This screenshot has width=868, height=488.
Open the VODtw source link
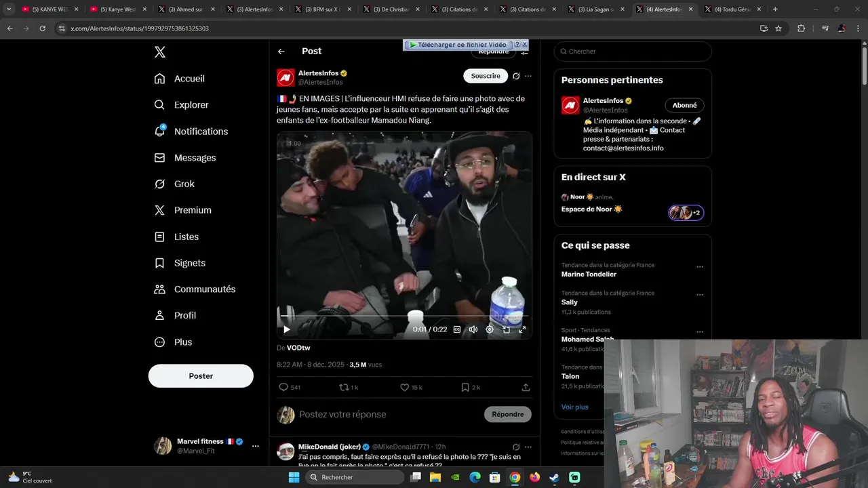298,348
